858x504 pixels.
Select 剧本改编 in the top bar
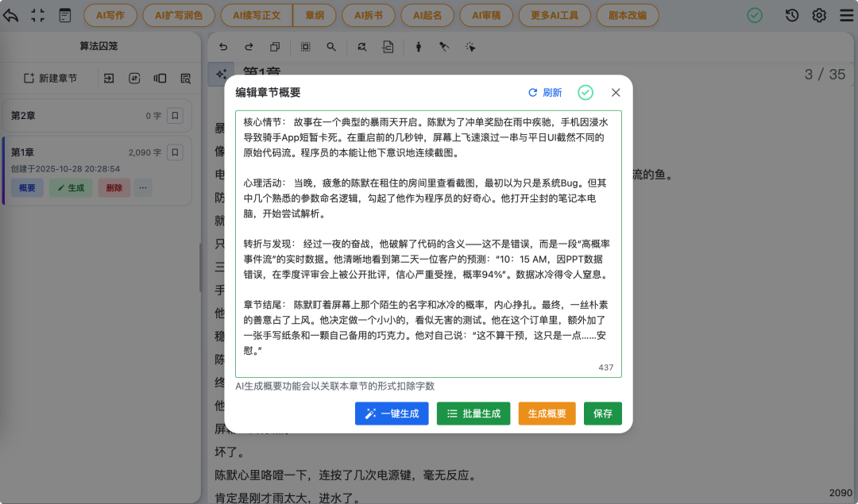click(x=627, y=15)
